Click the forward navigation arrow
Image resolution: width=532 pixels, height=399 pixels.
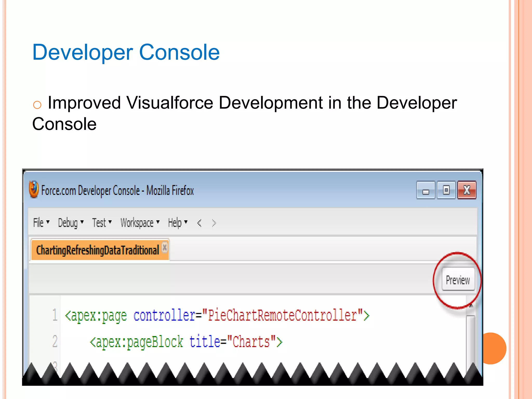pos(214,223)
